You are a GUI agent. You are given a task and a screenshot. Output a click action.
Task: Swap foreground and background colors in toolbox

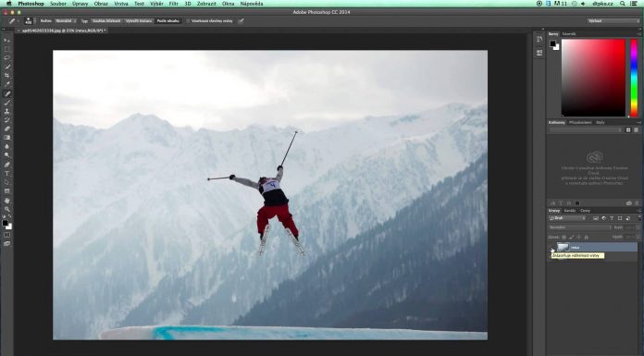coord(10,217)
